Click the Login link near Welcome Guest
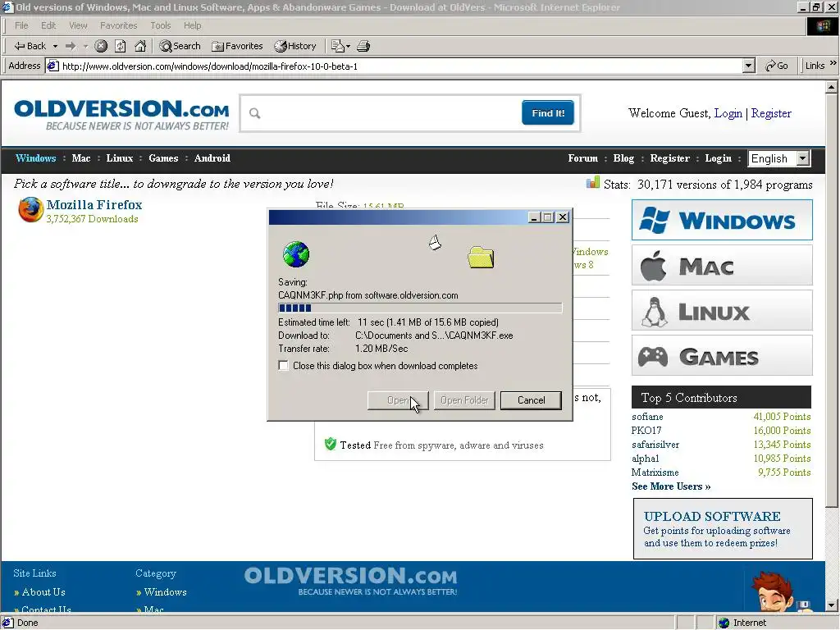The width and height of the screenshot is (840, 630). coord(728,113)
